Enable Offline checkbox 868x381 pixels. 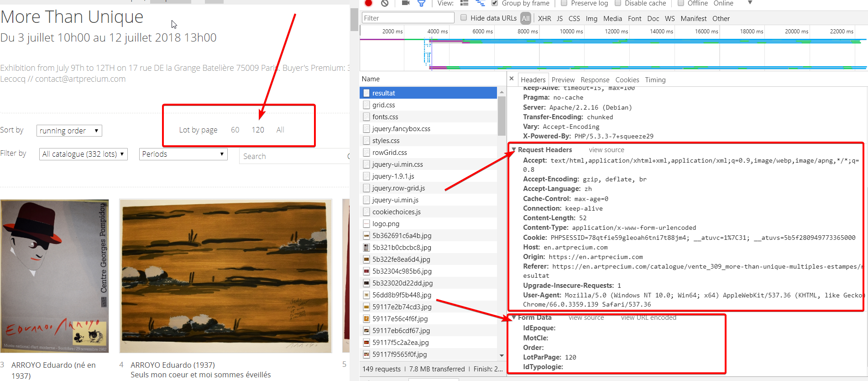point(681,3)
